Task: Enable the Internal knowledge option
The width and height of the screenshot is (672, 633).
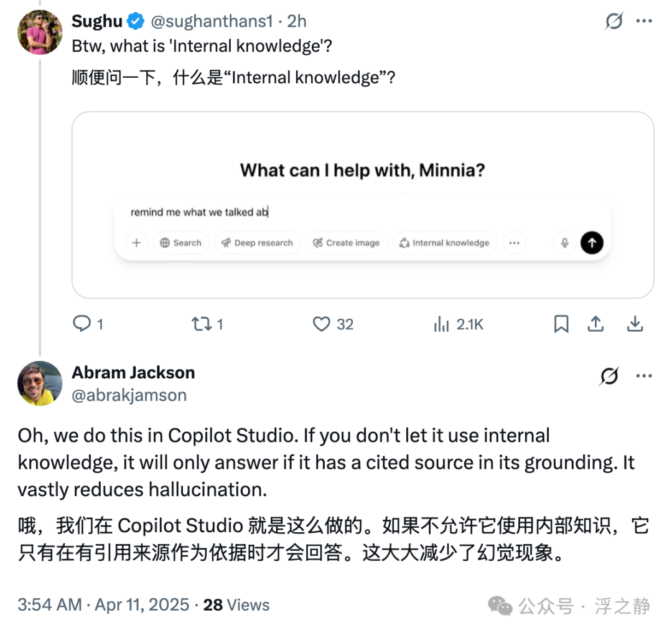Action: [445, 243]
